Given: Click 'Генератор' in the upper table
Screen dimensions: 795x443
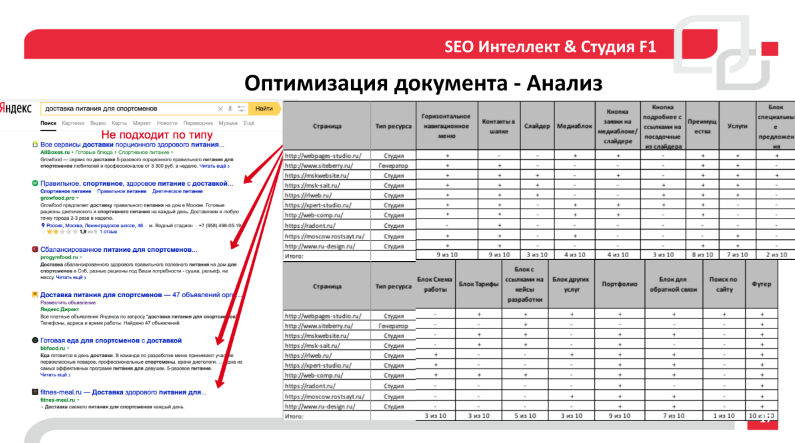Looking at the screenshot, I should (393, 166).
